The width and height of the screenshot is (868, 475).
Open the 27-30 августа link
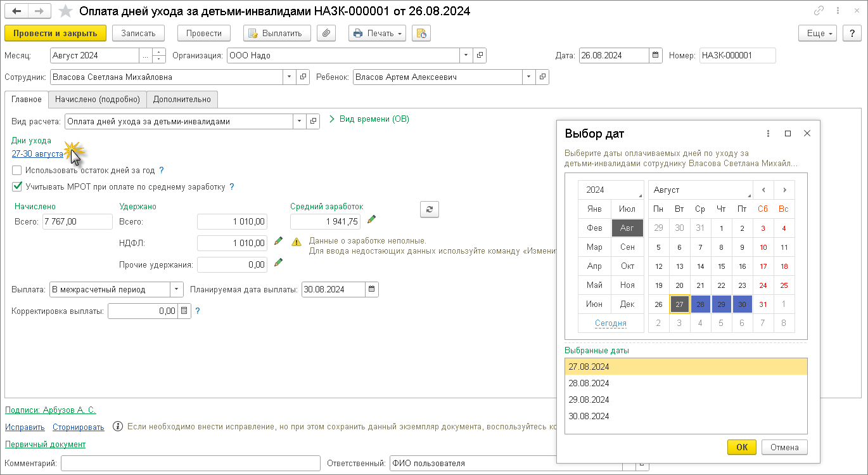(x=37, y=153)
